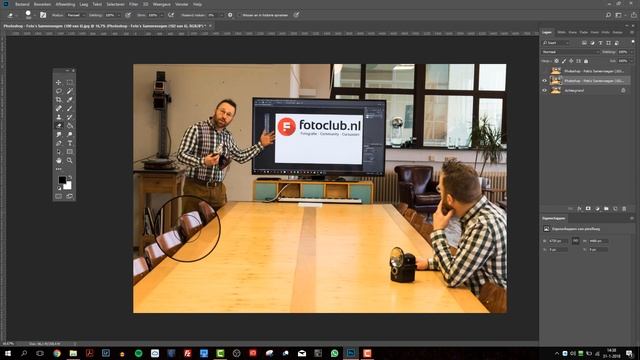Select the Zoom tool

70,160
